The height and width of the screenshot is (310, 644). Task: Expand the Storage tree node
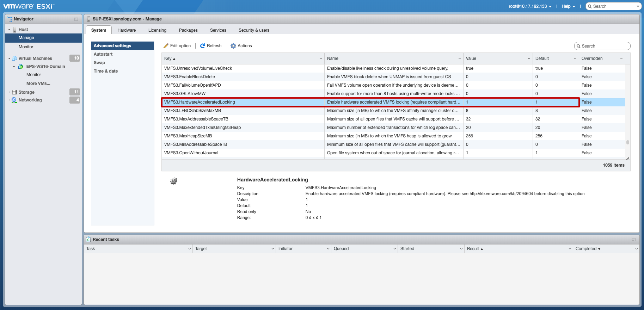point(10,92)
